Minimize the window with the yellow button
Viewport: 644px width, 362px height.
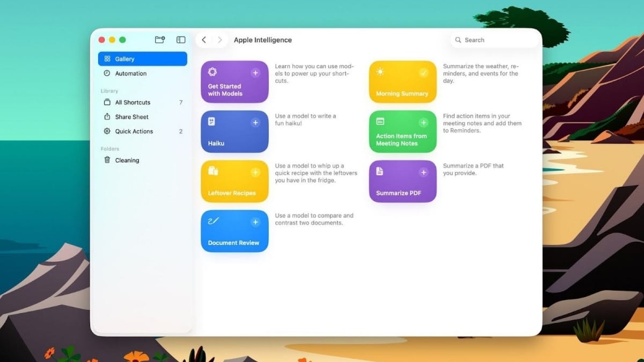(x=112, y=40)
